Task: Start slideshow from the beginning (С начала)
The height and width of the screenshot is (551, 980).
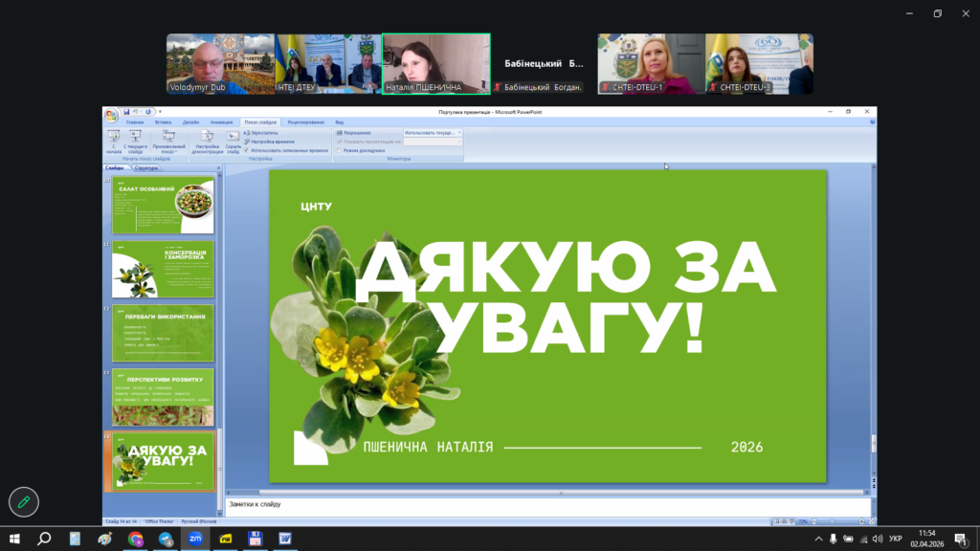Action: pyautogui.click(x=114, y=141)
